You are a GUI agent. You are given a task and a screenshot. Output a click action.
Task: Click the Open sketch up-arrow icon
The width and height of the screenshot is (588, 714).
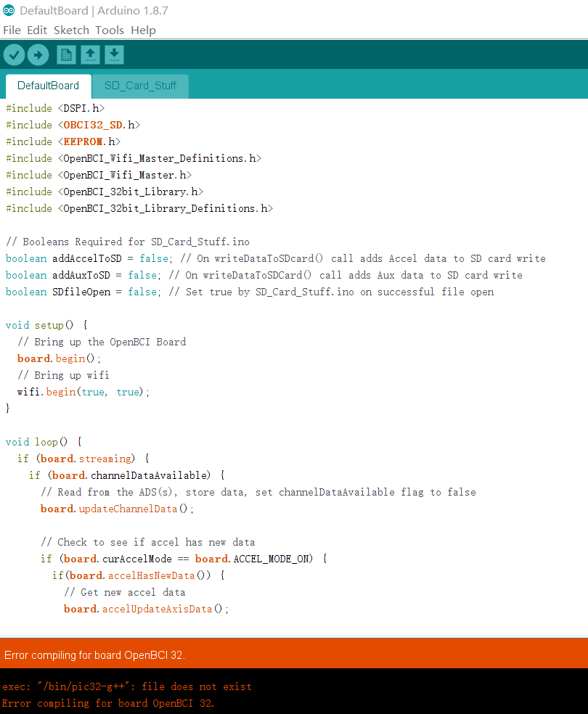(x=90, y=54)
